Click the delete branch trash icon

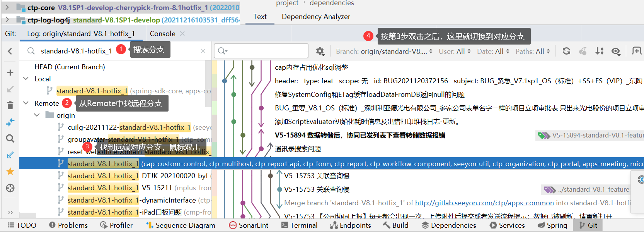(10, 105)
